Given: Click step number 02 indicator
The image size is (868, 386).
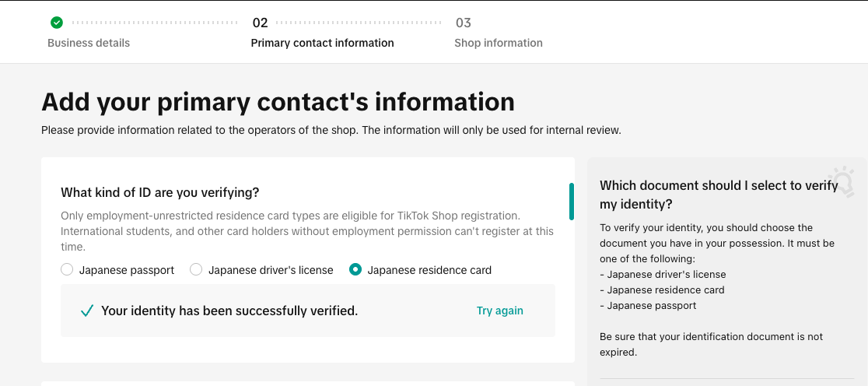Looking at the screenshot, I should coord(261,23).
